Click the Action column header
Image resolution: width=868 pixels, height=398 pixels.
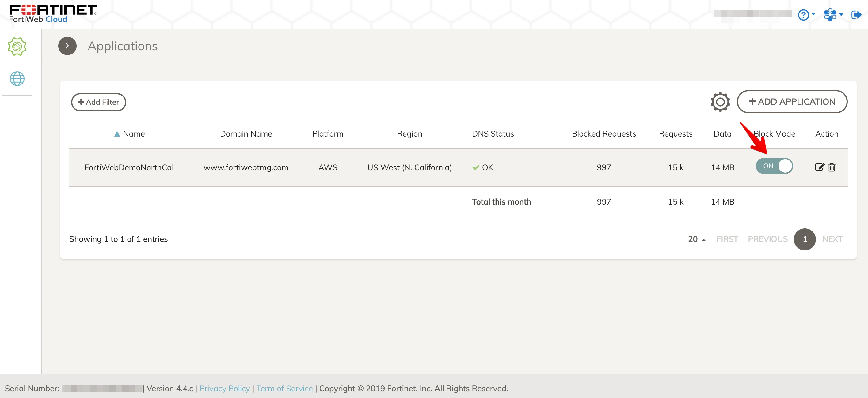coord(826,134)
